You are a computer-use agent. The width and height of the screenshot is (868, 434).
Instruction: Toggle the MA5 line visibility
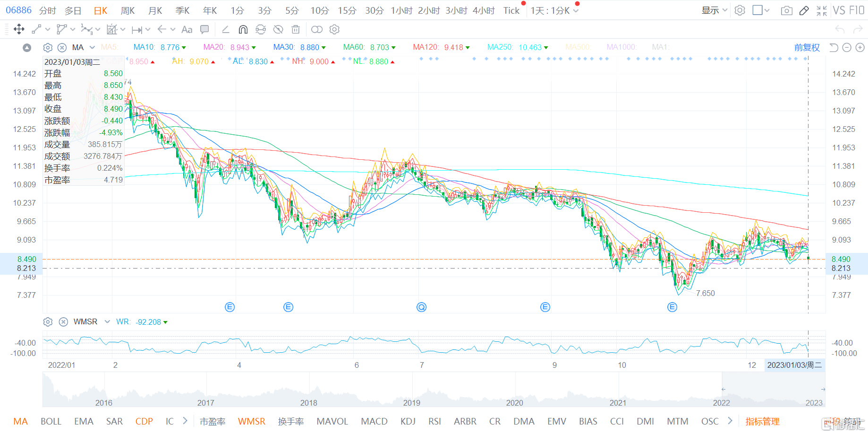point(110,47)
